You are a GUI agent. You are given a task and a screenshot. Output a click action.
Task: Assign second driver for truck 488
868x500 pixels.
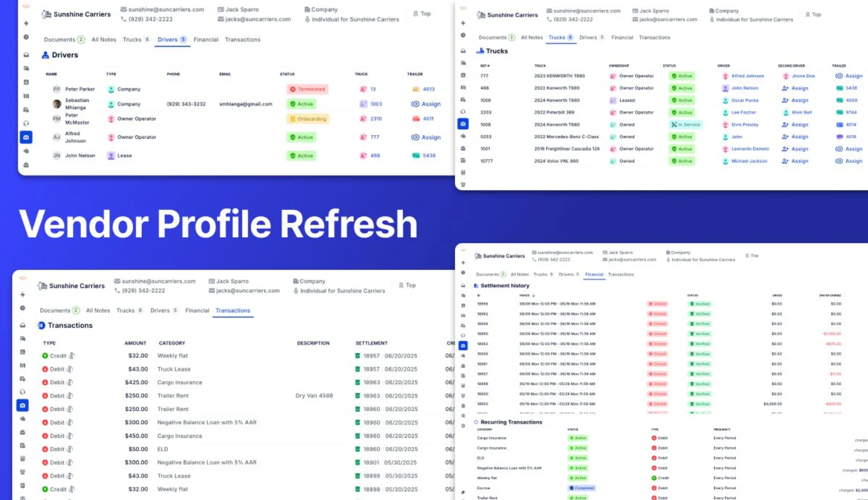point(795,88)
